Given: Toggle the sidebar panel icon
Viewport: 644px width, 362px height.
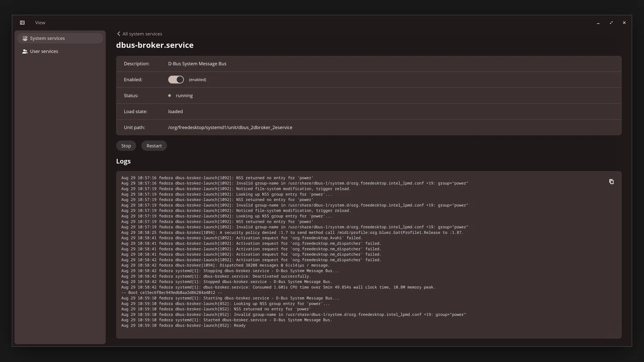Looking at the screenshot, I should pyautogui.click(x=22, y=23).
